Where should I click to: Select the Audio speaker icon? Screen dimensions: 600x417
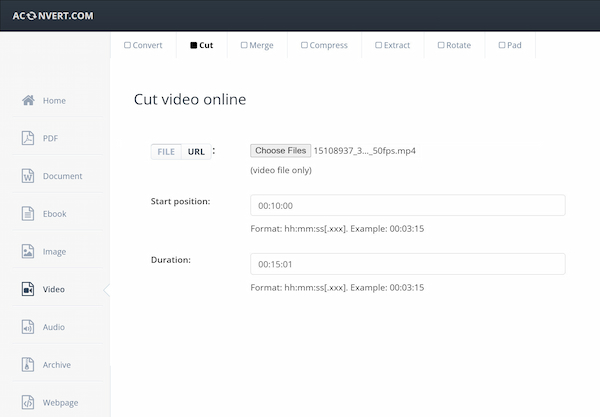point(28,327)
